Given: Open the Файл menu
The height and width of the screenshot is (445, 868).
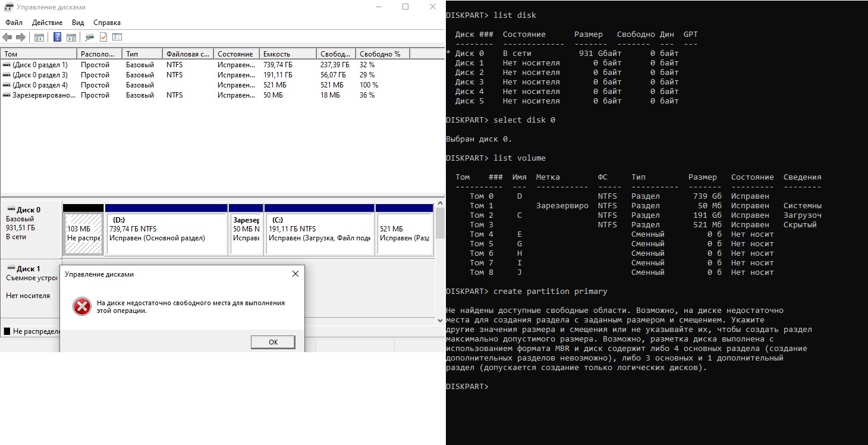Looking at the screenshot, I should (x=14, y=23).
